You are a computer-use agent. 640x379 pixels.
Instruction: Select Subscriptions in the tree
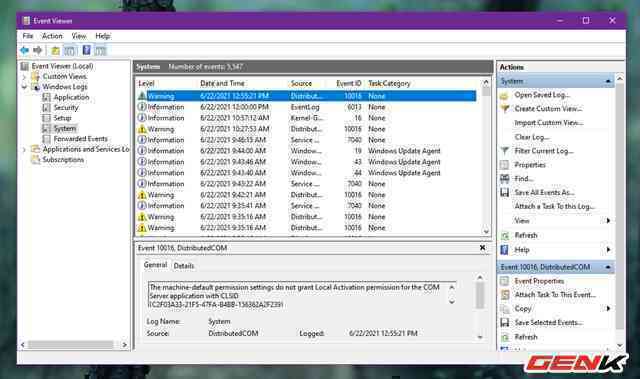[x=63, y=160]
